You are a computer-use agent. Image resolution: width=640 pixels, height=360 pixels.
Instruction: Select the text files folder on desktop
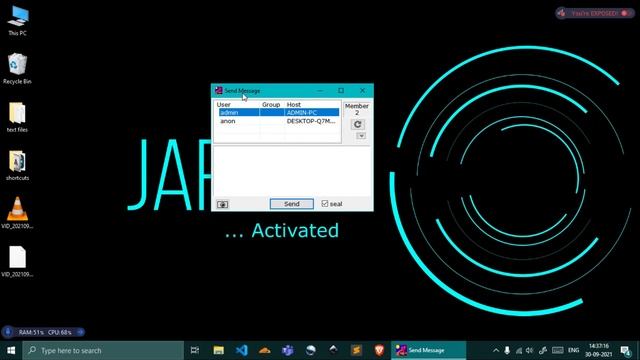[17, 117]
